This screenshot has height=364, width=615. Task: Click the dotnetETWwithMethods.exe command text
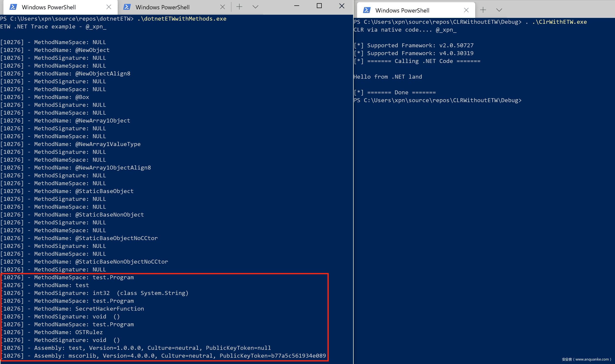tap(182, 19)
